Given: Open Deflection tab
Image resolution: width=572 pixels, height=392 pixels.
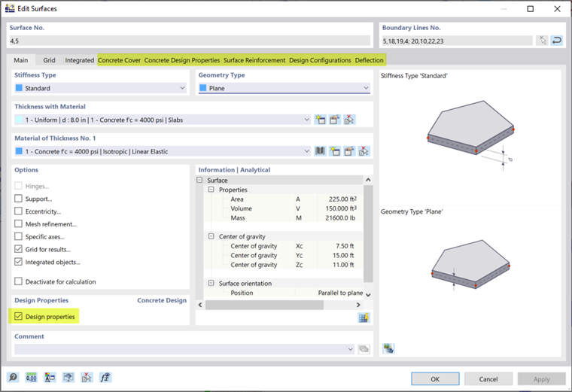Looking at the screenshot, I should click(370, 60).
